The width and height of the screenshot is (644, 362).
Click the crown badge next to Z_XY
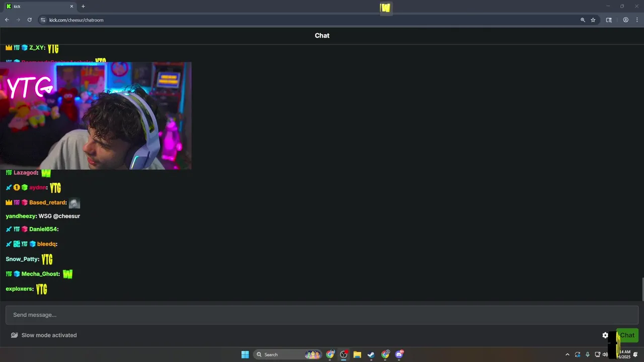coord(9,48)
